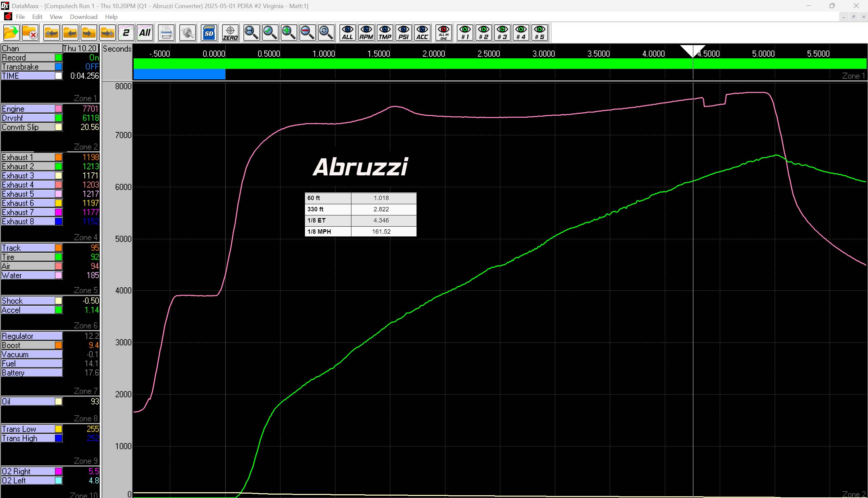
Task: Jump to last run with the double-right-arrow folder
Action: point(108,33)
